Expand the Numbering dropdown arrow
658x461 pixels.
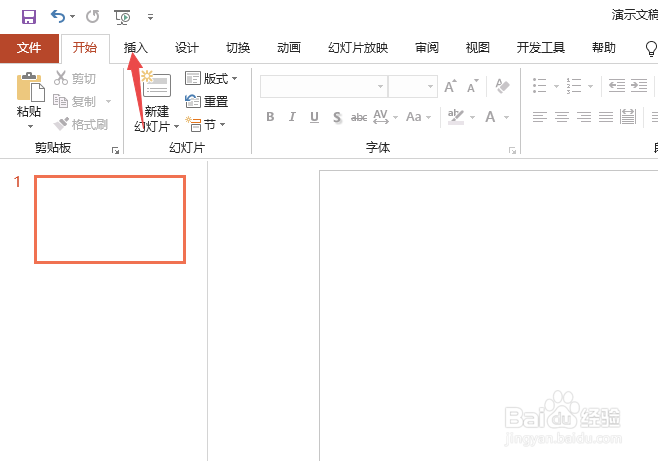[590, 86]
